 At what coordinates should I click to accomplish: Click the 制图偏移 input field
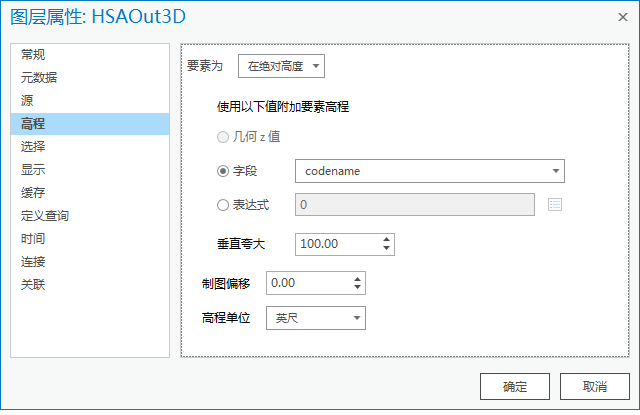[x=307, y=283]
